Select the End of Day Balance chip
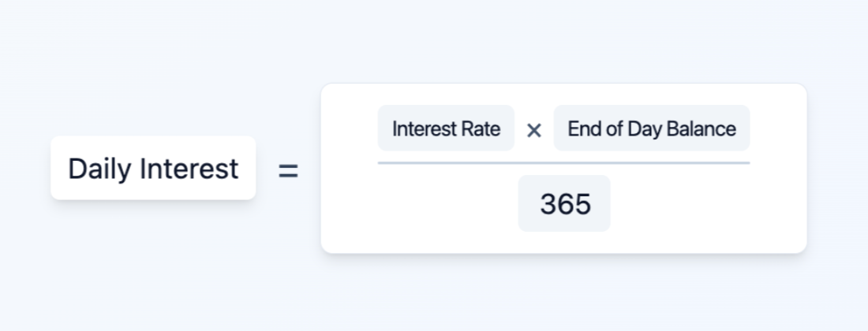Viewport: 868px width, 331px height. pos(652,128)
